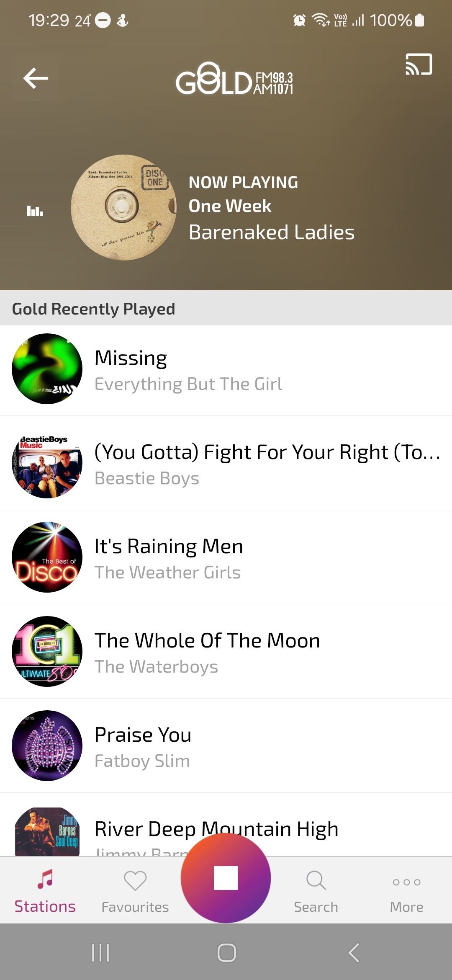Tap the Ultimate 80s album thumbnail
Screen dimensions: 452x980
pos(47,651)
